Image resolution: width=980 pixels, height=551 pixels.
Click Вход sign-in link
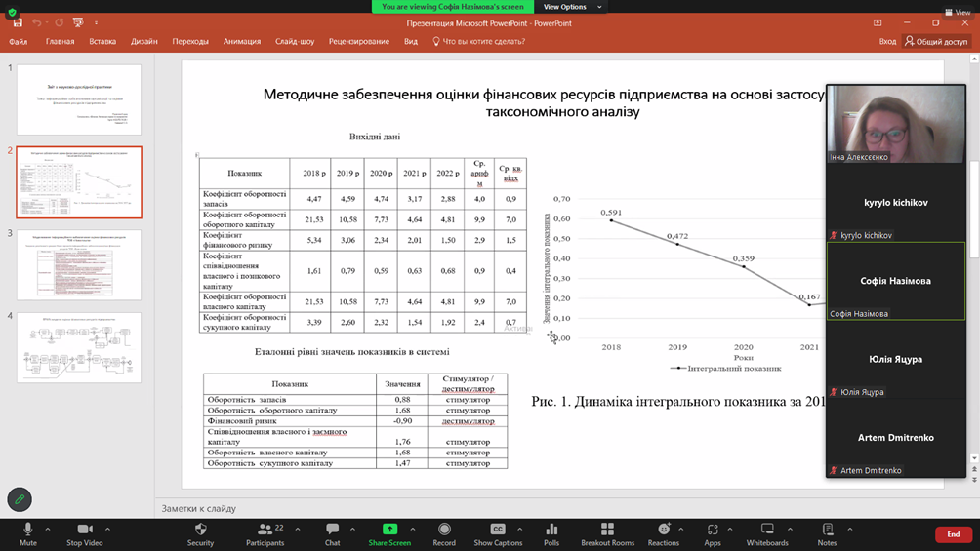(x=887, y=42)
